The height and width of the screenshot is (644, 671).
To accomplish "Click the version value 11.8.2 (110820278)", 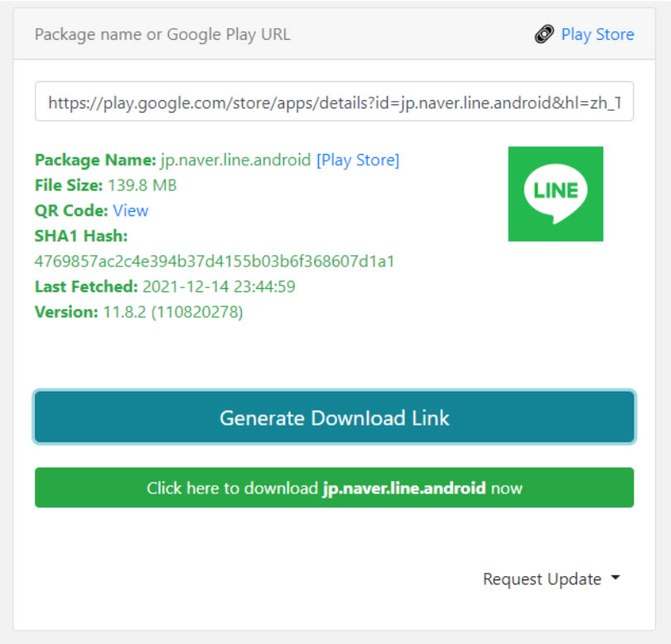I will coord(173,312).
